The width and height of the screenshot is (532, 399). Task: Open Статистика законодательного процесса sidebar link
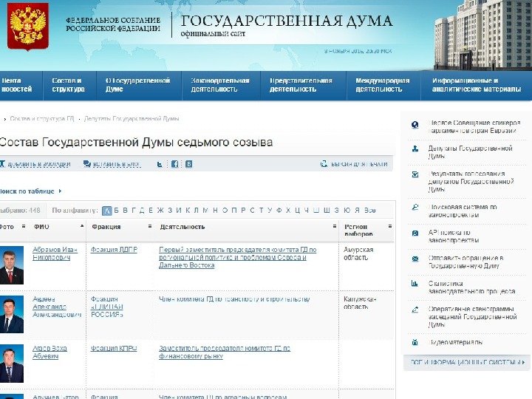point(471,287)
